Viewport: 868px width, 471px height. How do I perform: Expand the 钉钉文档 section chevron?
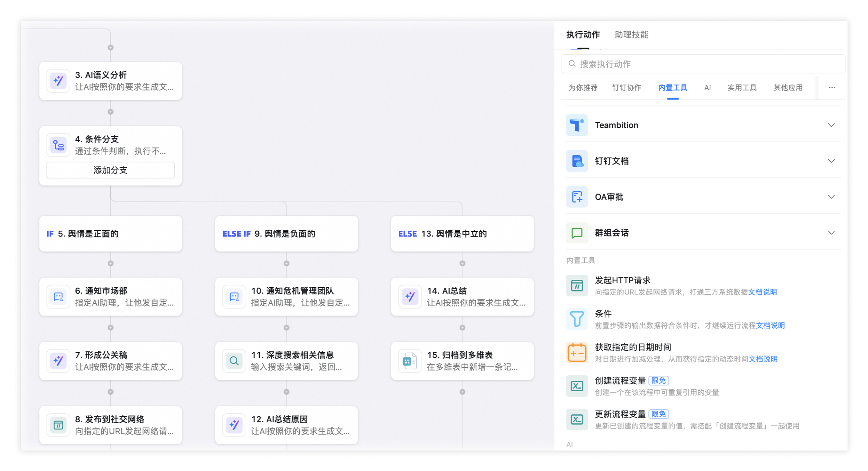(x=831, y=161)
